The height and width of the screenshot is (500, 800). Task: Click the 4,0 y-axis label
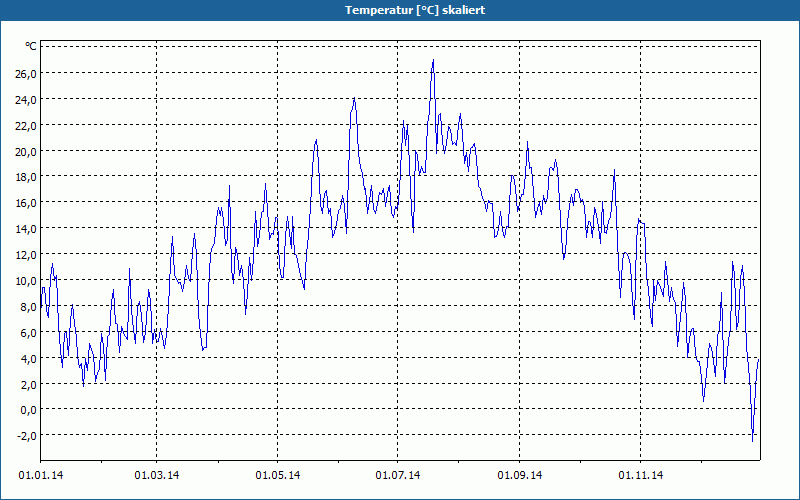tap(27, 358)
